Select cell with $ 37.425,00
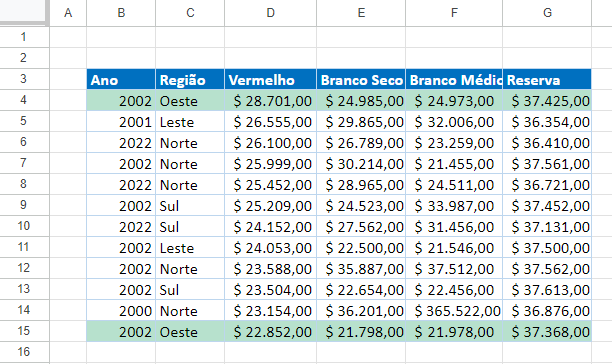The width and height of the screenshot is (612, 364). pos(547,101)
